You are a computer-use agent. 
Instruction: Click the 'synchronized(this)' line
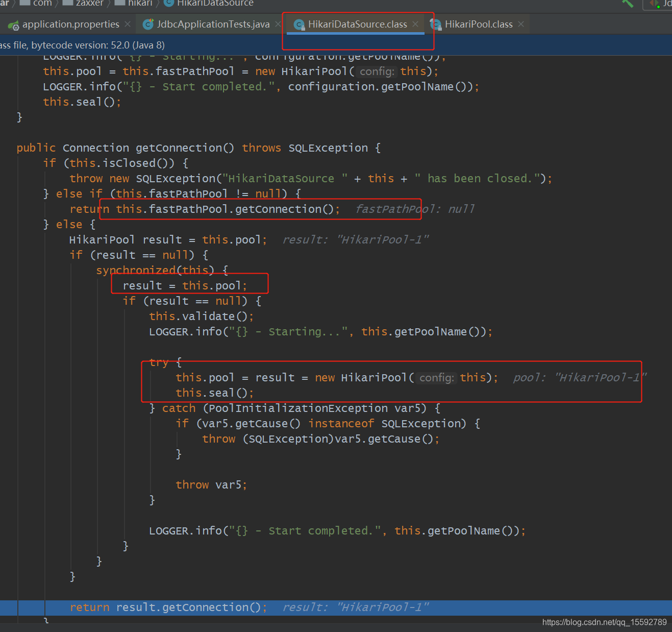pyautogui.click(x=162, y=271)
